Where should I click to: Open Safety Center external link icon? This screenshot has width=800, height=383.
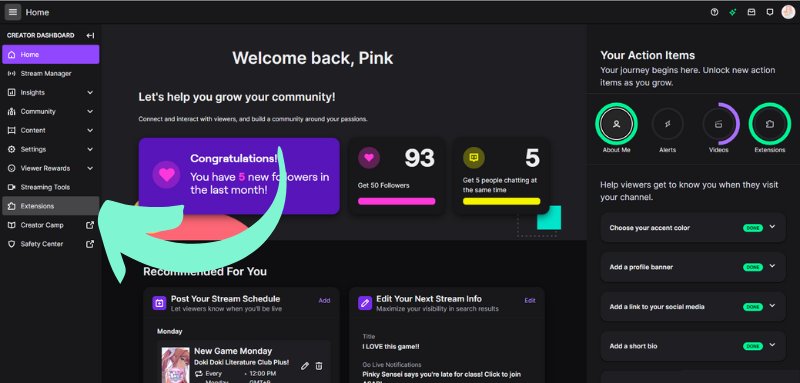click(90, 244)
